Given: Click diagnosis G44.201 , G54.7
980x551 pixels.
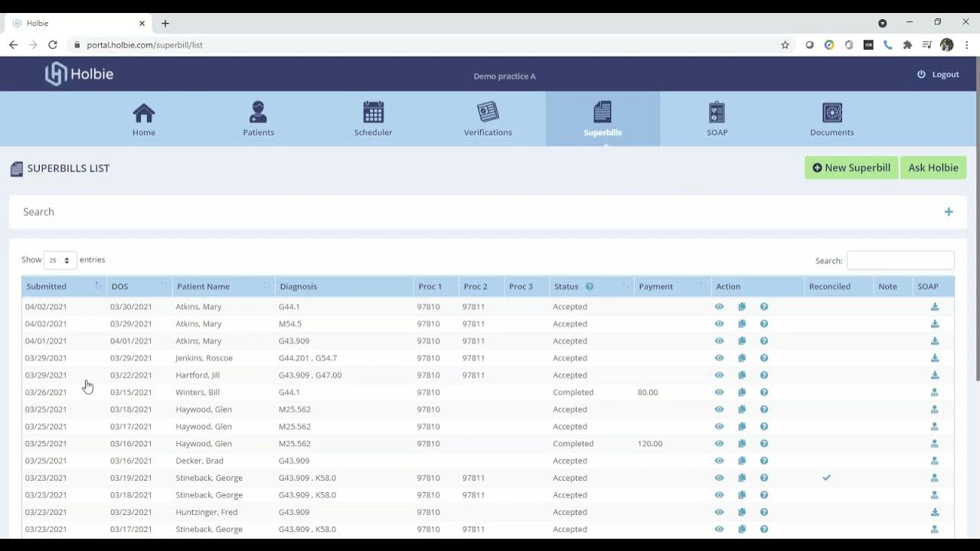Looking at the screenshot, I should pyautogui.click(x=308, y=358).
